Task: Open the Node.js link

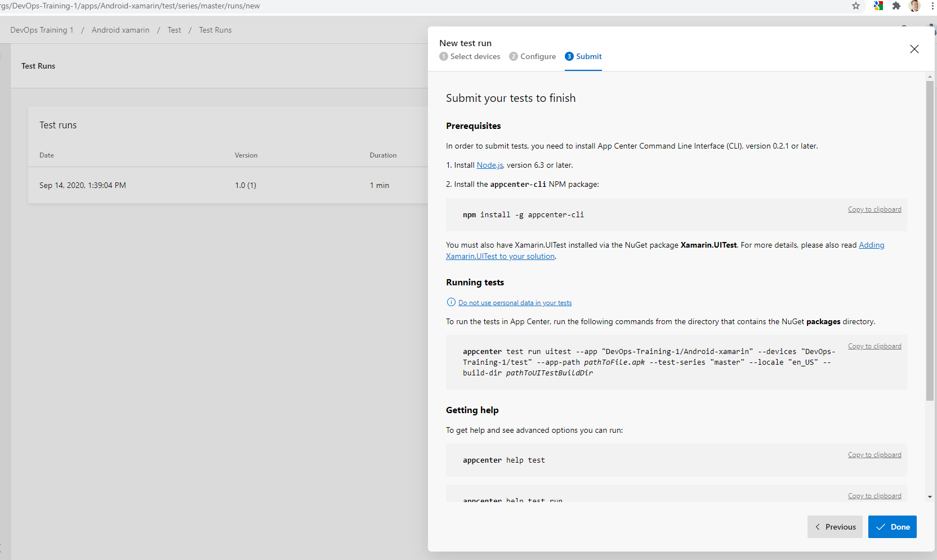Action: tap(490, 165)
